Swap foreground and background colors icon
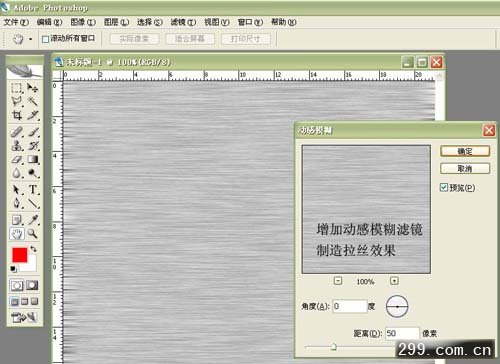Screen dimensions: 500x364 [x=33, y=249]
